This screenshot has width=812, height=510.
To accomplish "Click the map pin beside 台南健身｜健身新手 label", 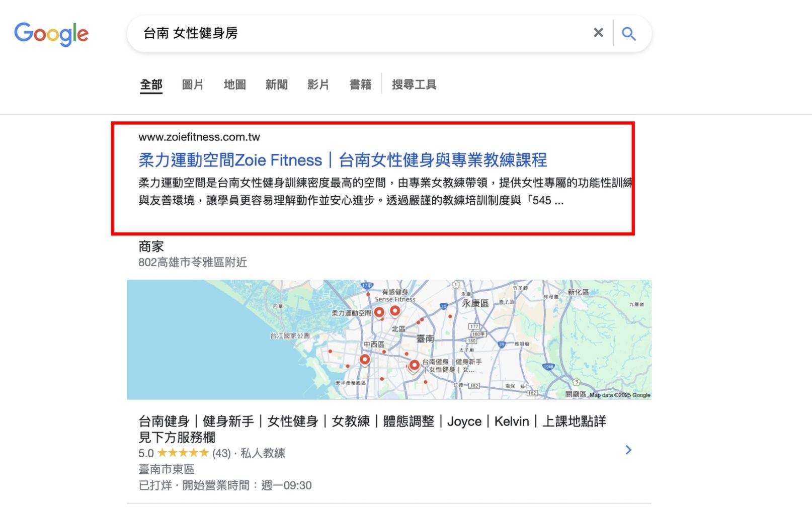I will tap(414, 365).
